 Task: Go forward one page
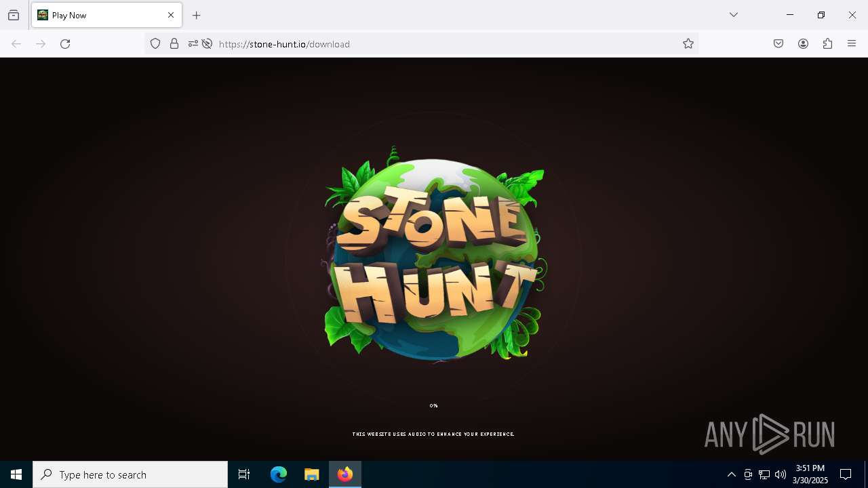pyautogui.click(x=41, y=44)
